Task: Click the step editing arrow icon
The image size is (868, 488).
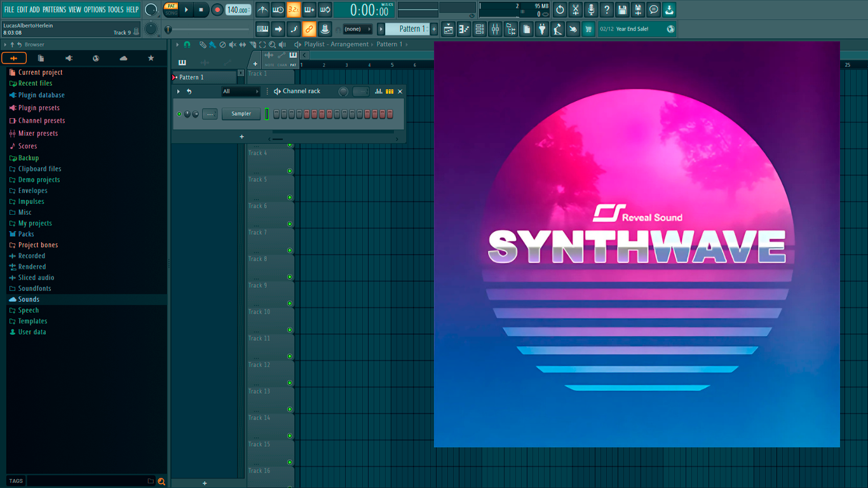Action: (x=278, y=29)
